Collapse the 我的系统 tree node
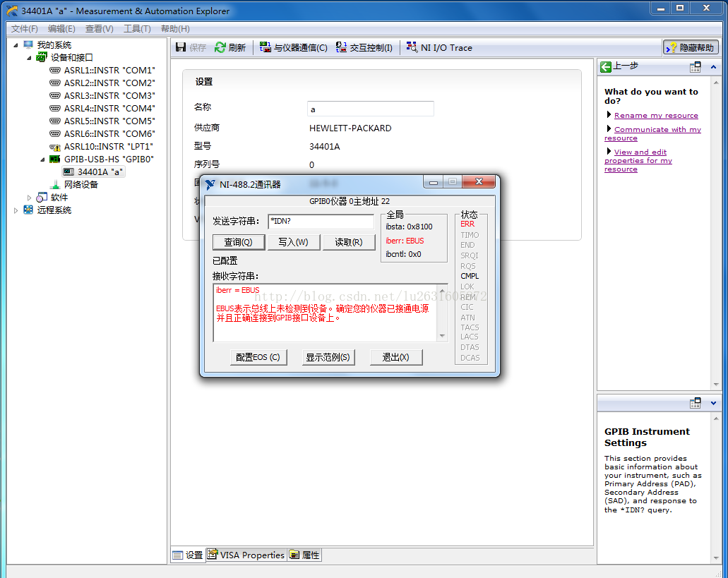Image resolution: width=728 pixels, height=578 pixels. (x=16, y=45)
